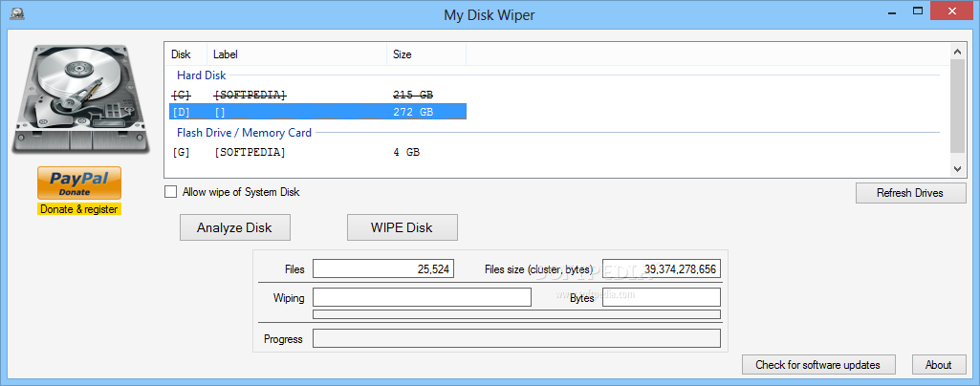
Task: Click the Flash Drive / Memory Card group header
Action: [x=245, y=133]
